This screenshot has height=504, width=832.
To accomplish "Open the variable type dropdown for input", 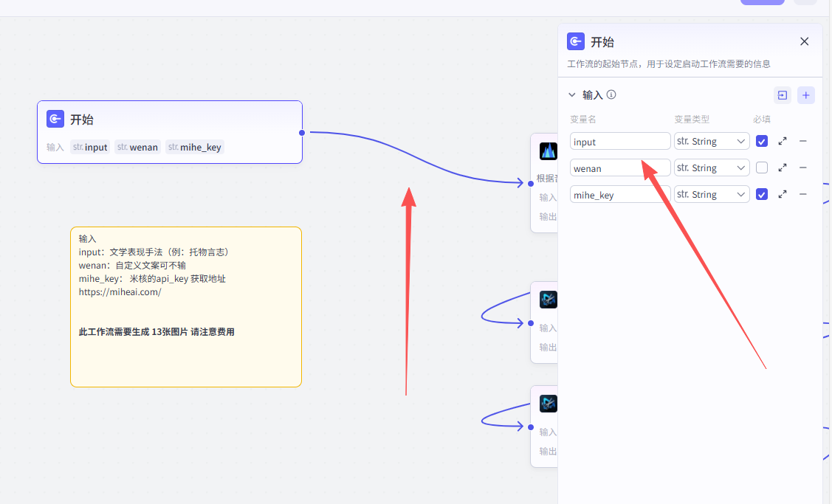I will 712,142.
